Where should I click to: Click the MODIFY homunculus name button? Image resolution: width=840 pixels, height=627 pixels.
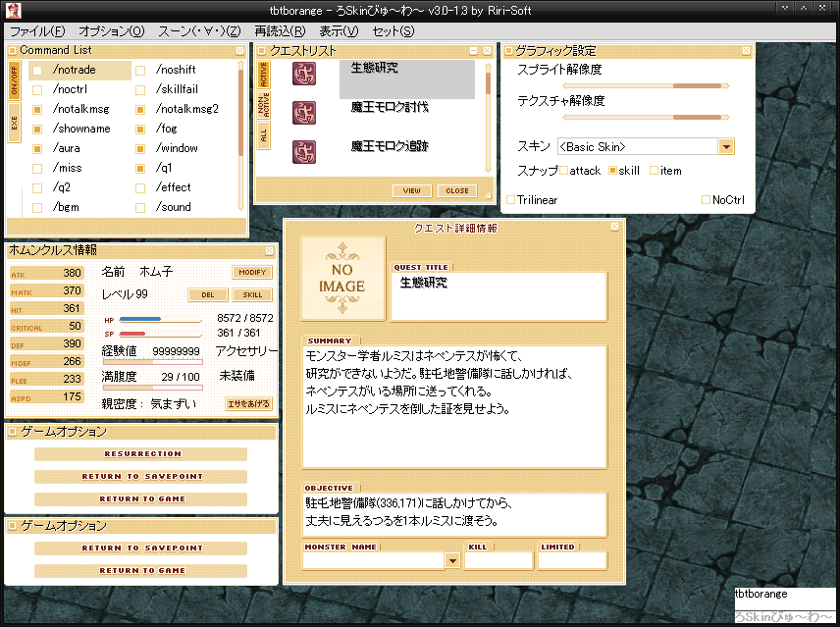(252, 272)
